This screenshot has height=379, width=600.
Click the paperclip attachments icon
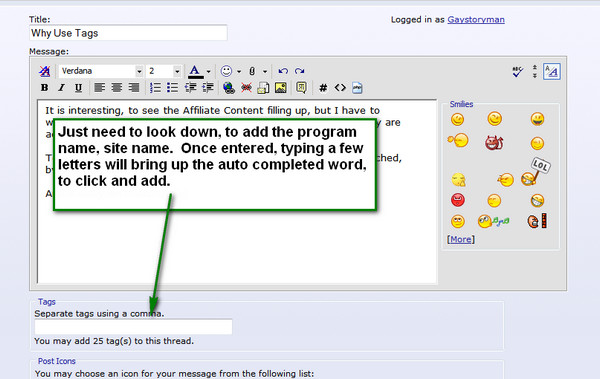tap(252, 71)
